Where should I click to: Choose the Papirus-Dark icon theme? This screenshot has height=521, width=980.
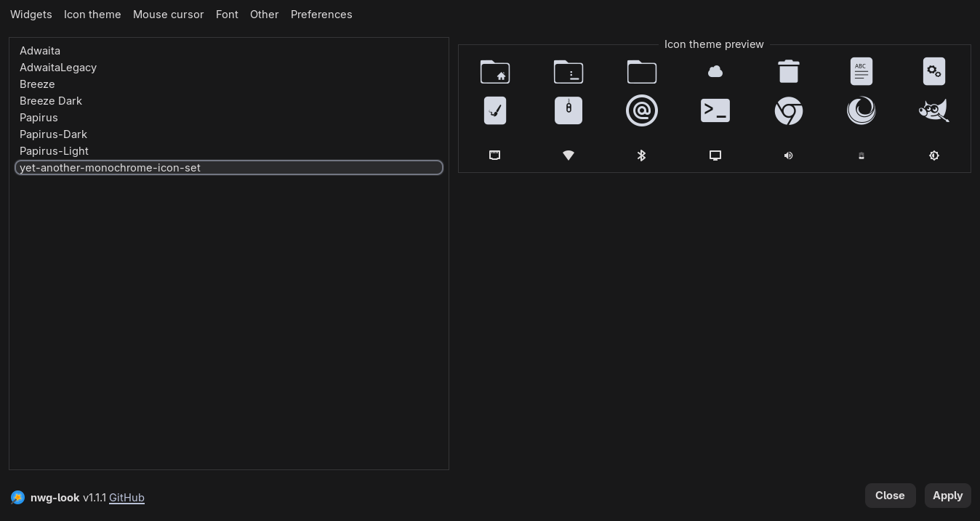(229, 134)
